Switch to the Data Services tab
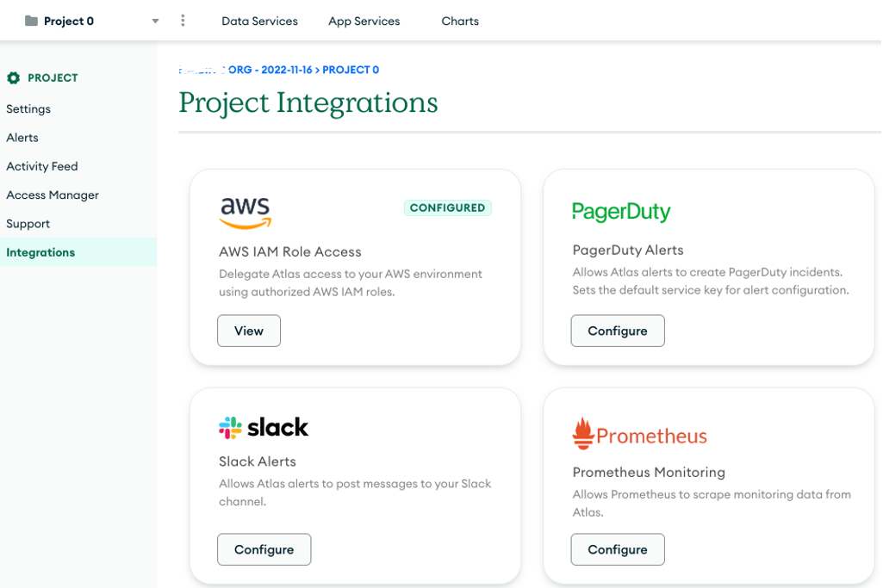This screenshot has height=588, width=883. point(259,21)
